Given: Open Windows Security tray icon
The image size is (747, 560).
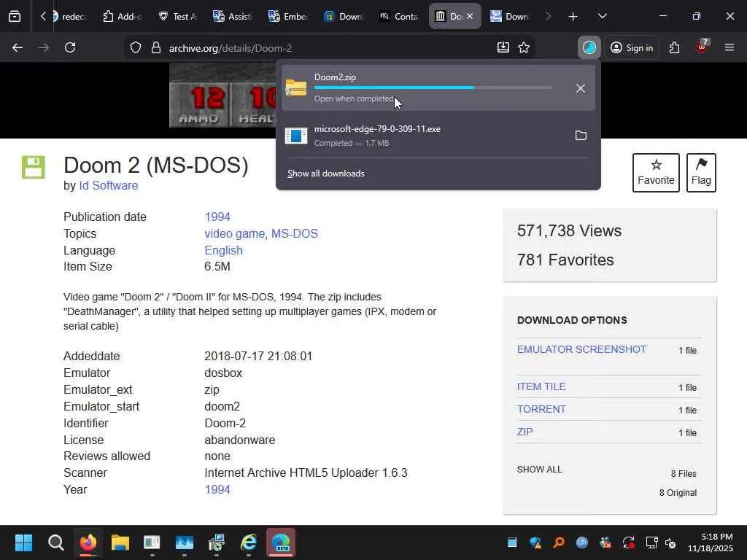Looking at the screenshot, I should (535, 542).
